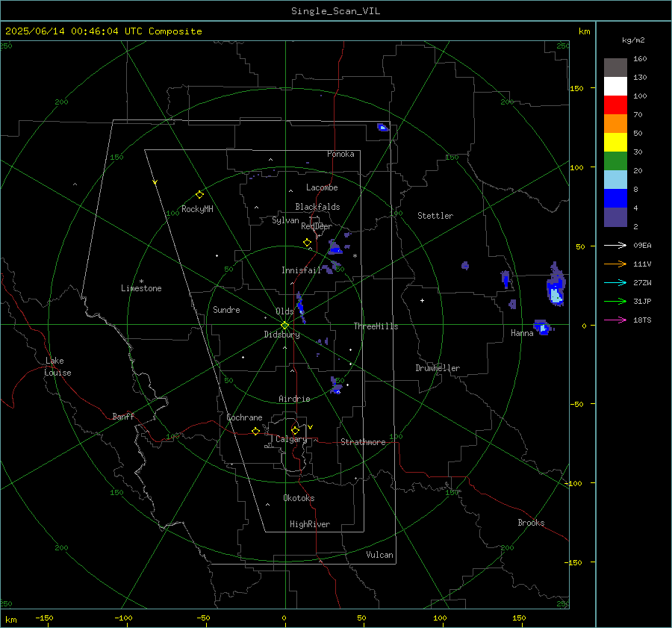
Task: Click the Stettler city label
Action: (435, 216)
